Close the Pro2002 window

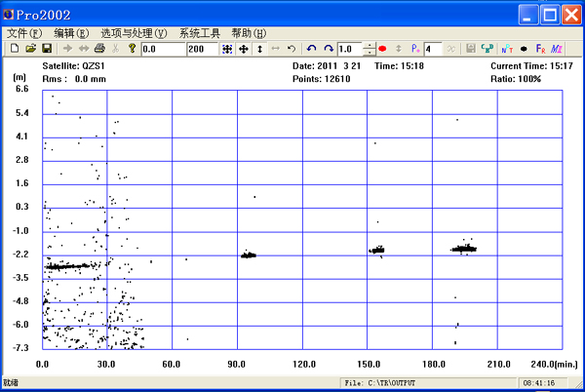click(572, 15)
